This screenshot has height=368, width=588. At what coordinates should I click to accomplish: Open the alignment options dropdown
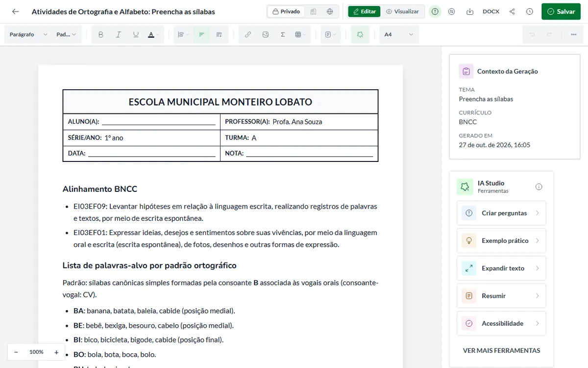coord(183,34)
